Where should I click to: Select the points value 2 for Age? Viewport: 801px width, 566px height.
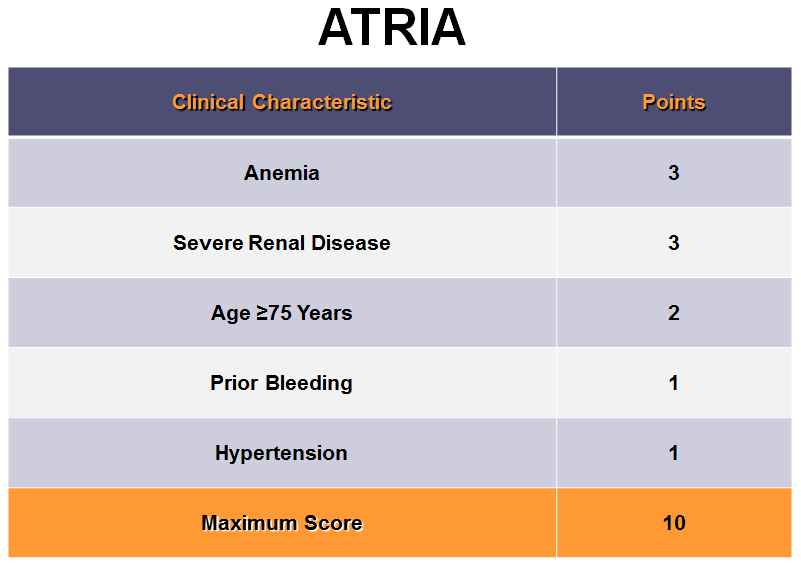point(673,313)
